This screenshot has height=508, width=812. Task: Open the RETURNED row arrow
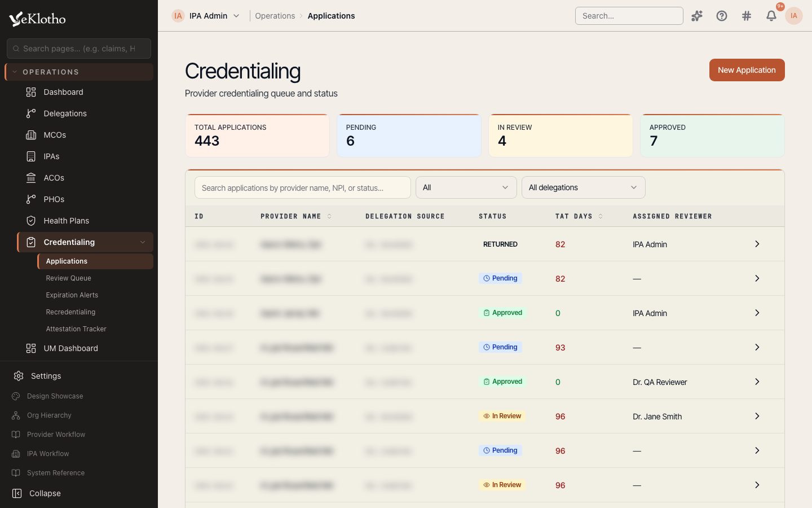[757, 244]
